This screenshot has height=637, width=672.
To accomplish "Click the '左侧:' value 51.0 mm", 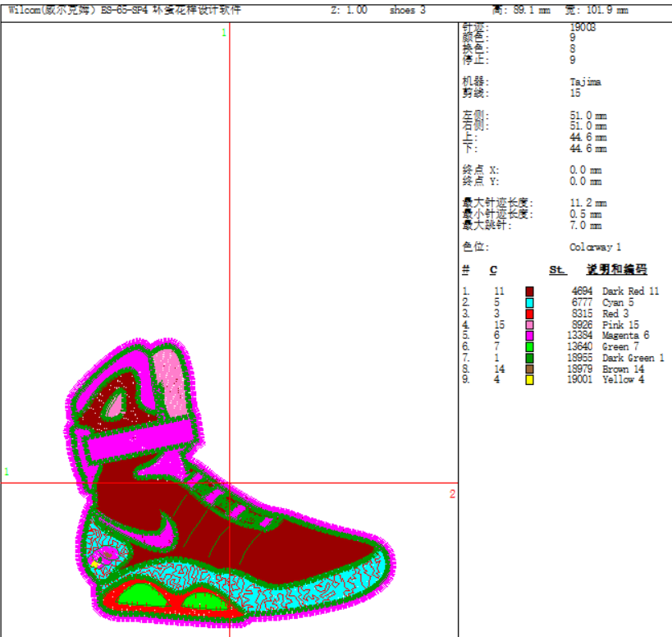I will click(x=588, y=116).
